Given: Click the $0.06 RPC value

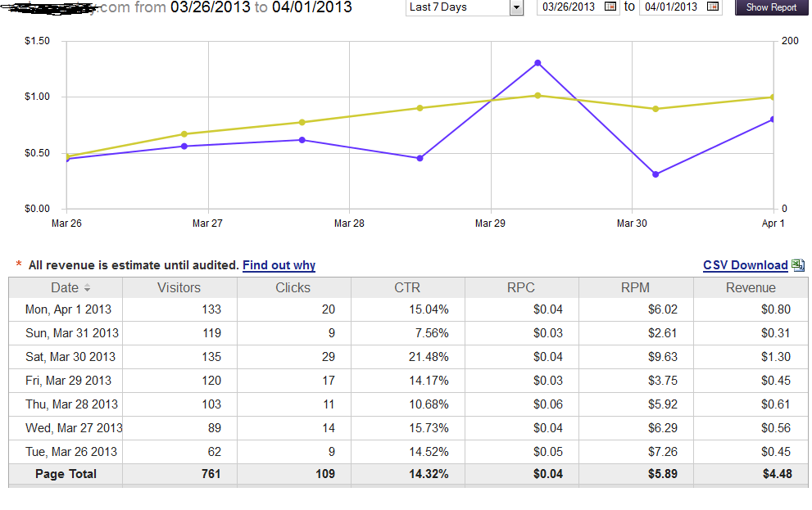Looking at the screenshot, I should tap(548, 404).
